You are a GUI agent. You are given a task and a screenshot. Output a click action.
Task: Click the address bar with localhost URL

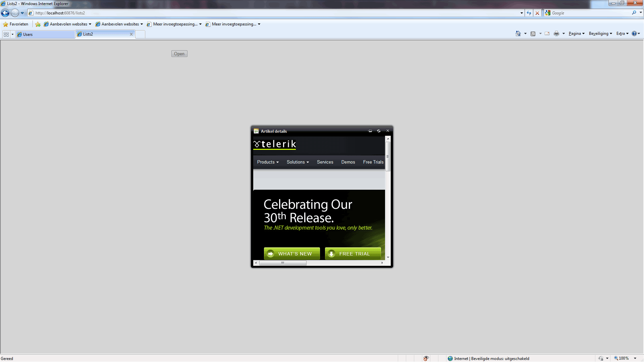[275, 13]
